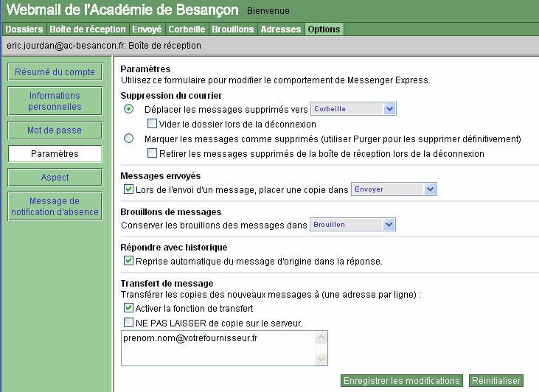Toggle copy of sent messages checkbox

click(128, 189)
